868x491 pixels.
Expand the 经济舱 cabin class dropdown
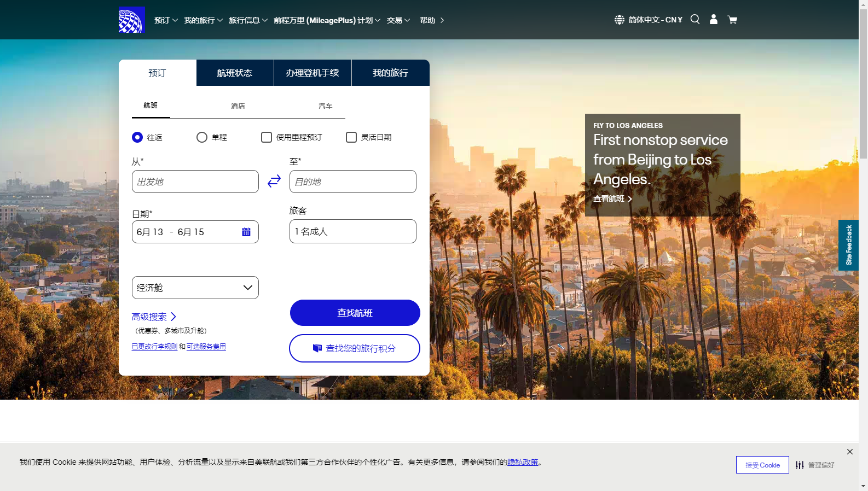(195, 288)
